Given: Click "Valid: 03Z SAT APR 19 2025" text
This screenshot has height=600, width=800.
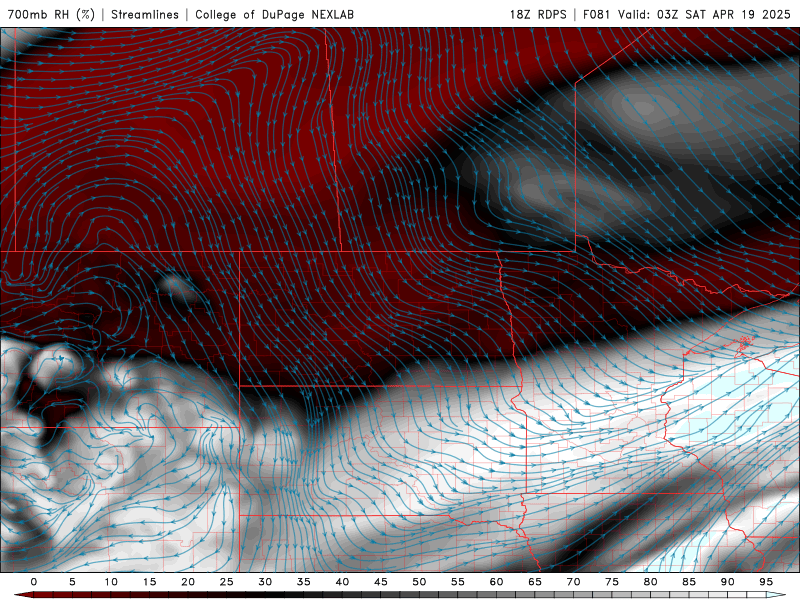Looking at the screenshot, I should pyautogui.click(x=705, y=14).
